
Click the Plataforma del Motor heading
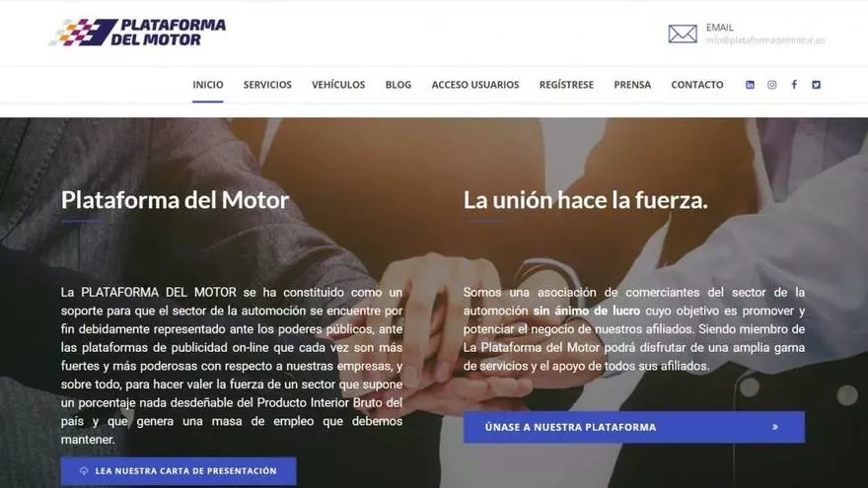click(x=175, y=200)
